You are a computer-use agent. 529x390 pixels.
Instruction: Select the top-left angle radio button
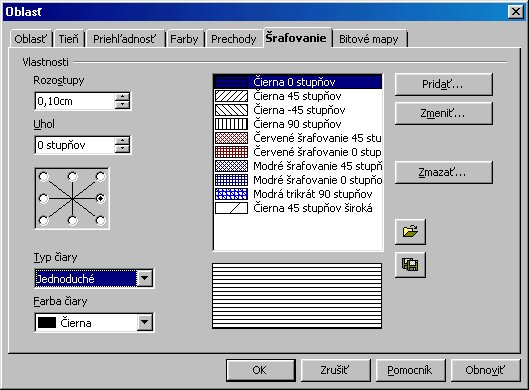click(44, 176)
